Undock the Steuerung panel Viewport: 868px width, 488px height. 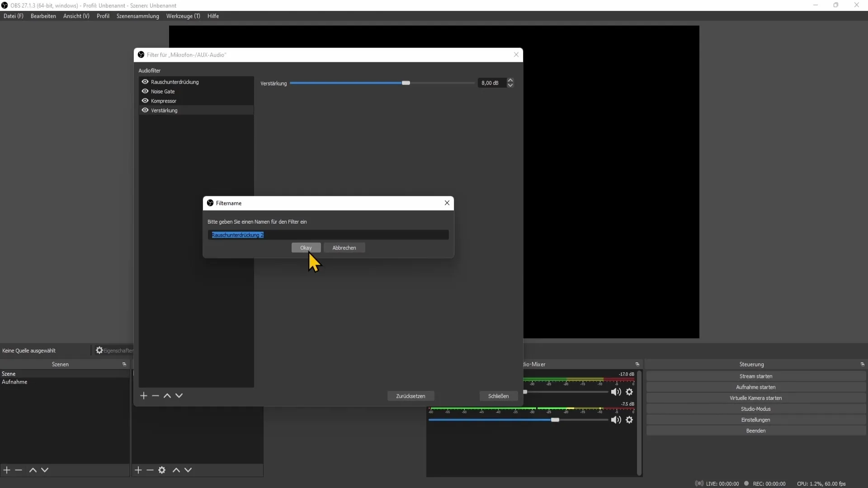[x=863, y=364]
